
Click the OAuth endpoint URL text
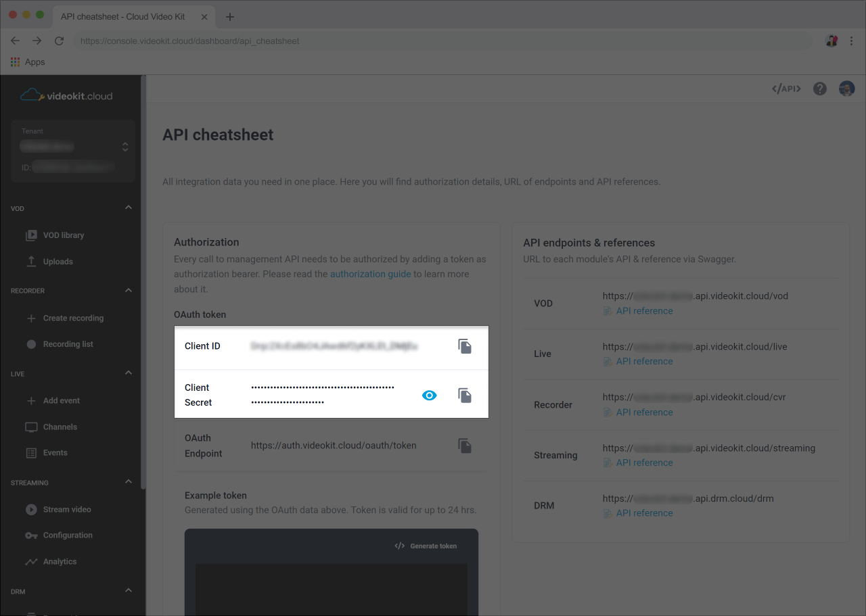pos(334,446)
